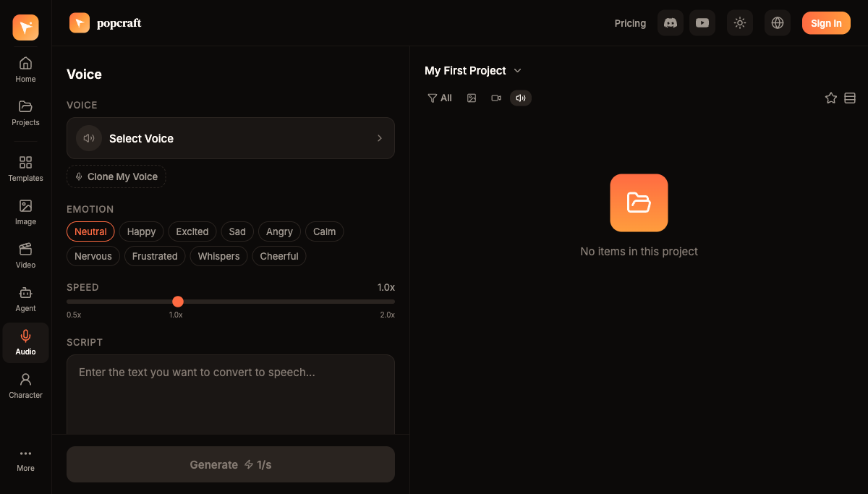
Task: Toggle the light/dark theme sun icon
Action: [739, 23]
